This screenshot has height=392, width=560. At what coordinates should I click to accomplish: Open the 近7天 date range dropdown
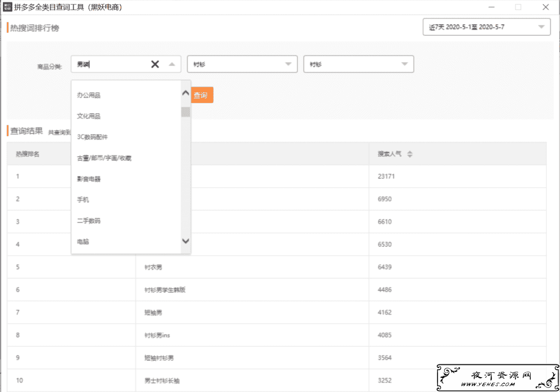click(x=487, y=27)
